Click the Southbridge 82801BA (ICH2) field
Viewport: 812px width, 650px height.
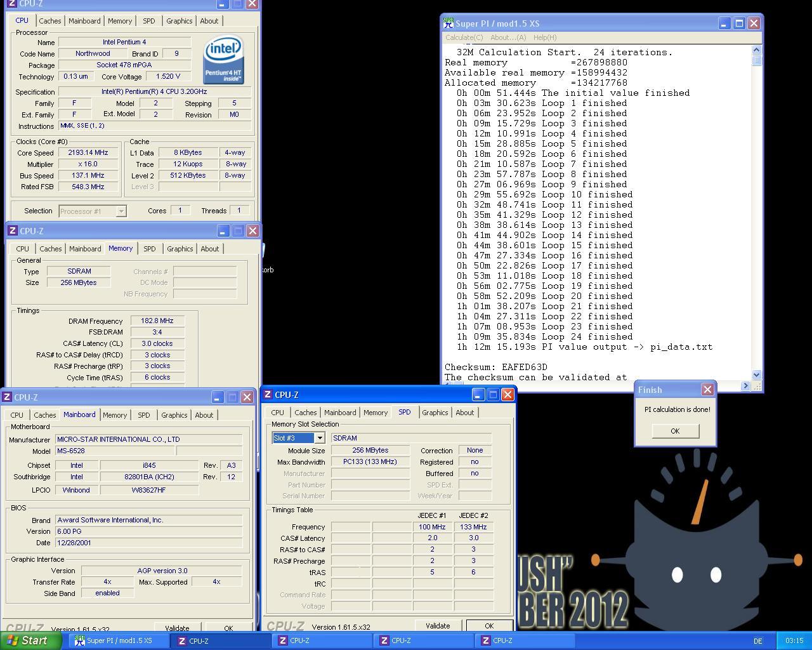tap(149, 477)
